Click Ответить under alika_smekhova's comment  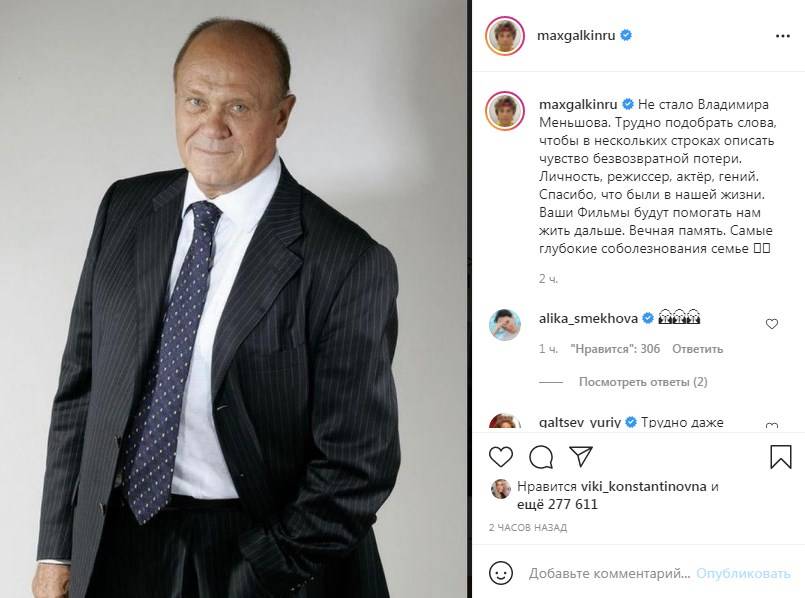coord(697,349)
